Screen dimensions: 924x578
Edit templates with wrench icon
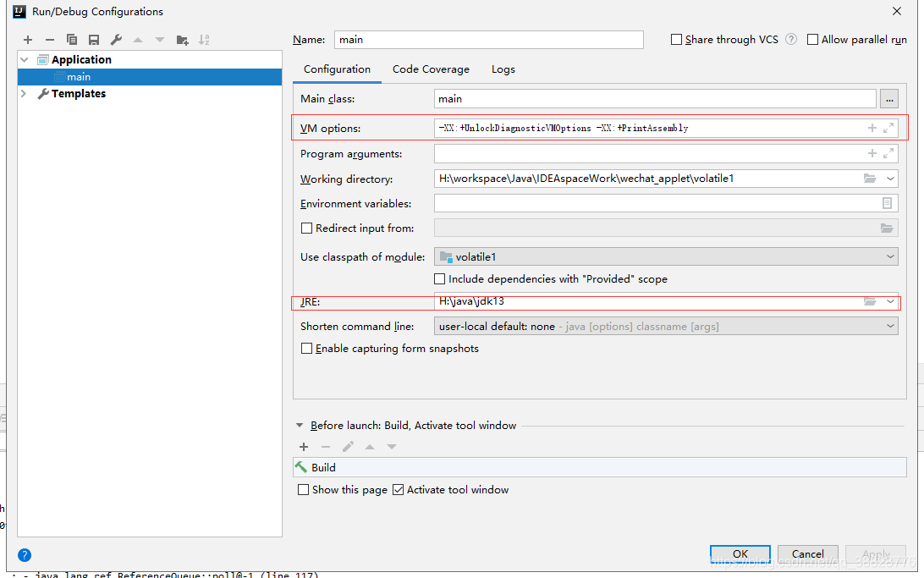[x=116, y=40]
